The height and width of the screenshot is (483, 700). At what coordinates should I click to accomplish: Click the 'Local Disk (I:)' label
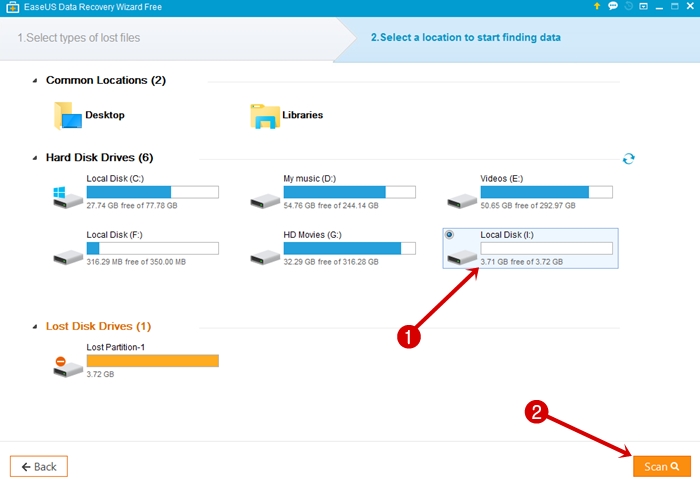tap(507, 235)
